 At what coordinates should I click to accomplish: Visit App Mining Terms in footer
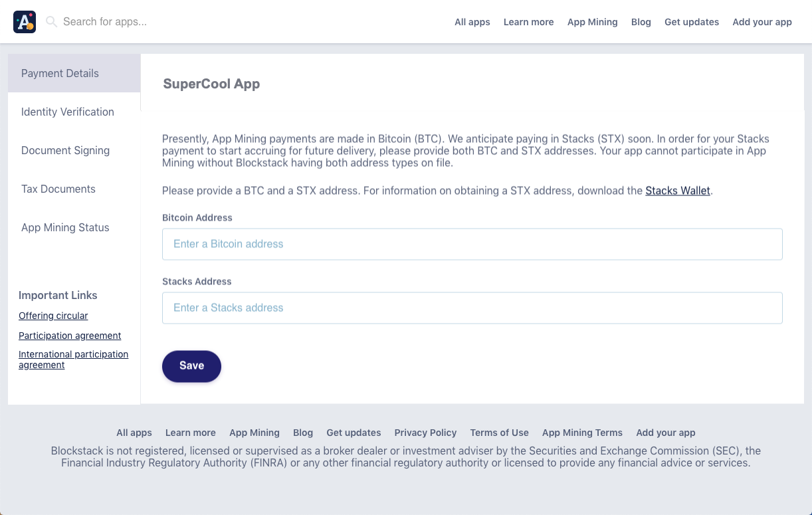click(582, 433)
